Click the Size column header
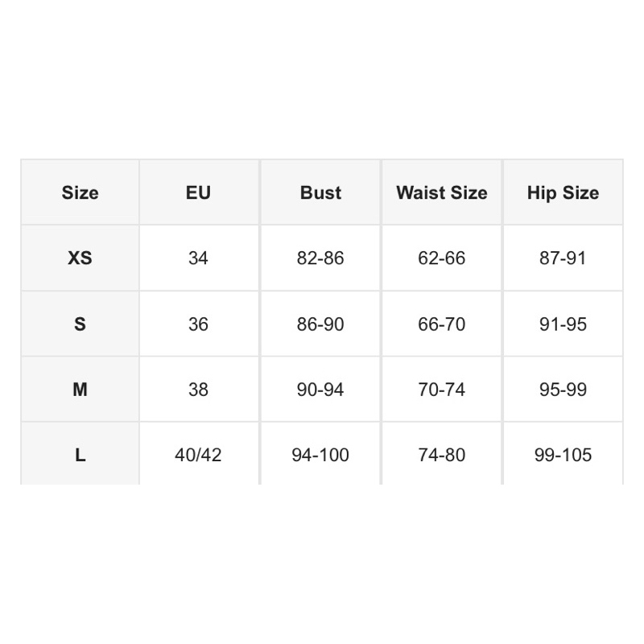Image resolution: width=644 pixels, height=644 pixels. coord(80,192)
